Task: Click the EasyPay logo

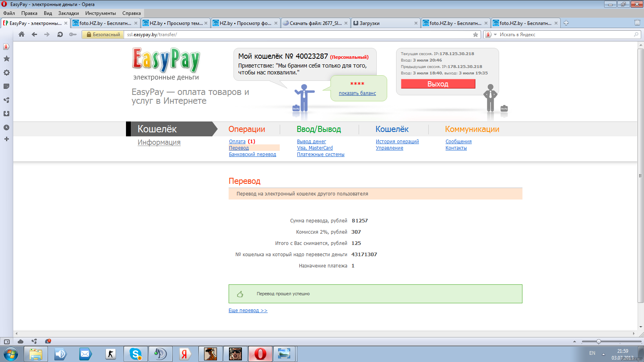Action: pos(166,60)
